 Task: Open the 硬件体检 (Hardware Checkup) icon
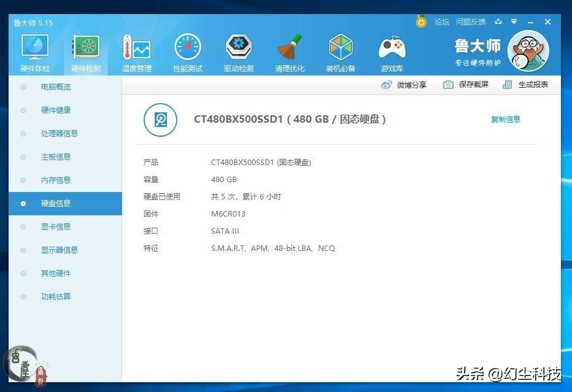[x=34, y=49]
